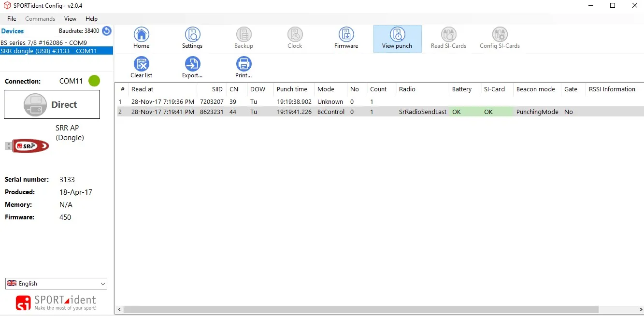Sort by the Radio column header
Image resolution: width=644 pixels, height=316 pixels.
click(x=422, y=89)
